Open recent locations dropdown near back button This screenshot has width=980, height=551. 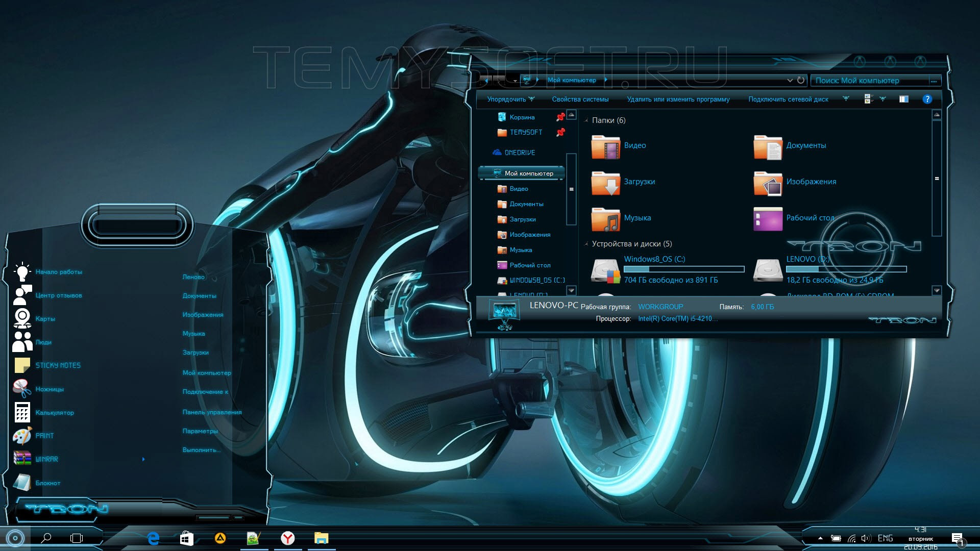[x=515, y=80]
